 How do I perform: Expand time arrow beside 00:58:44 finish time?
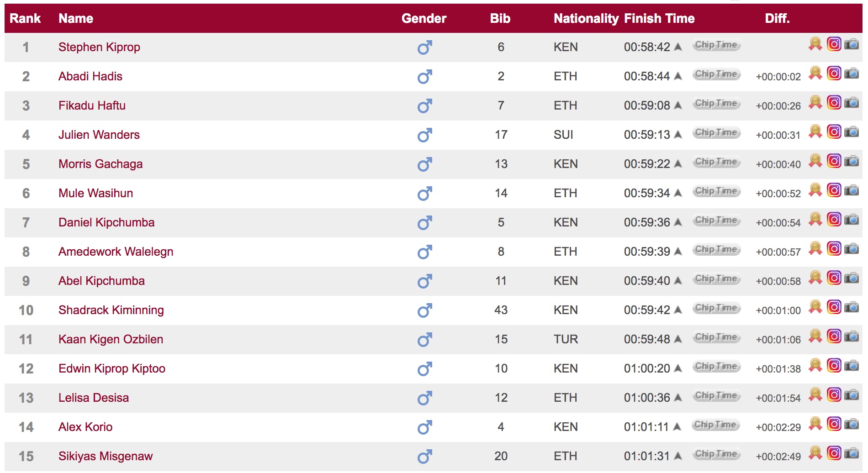coord(678,76)
